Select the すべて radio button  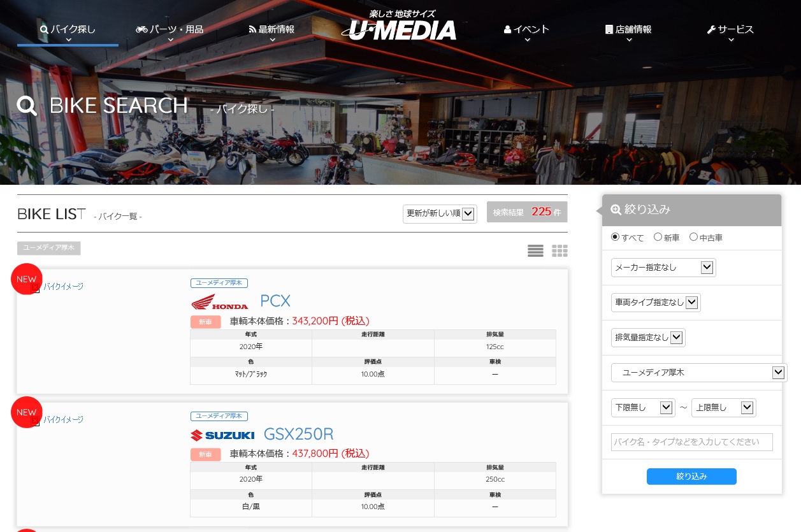click(615, 237)
